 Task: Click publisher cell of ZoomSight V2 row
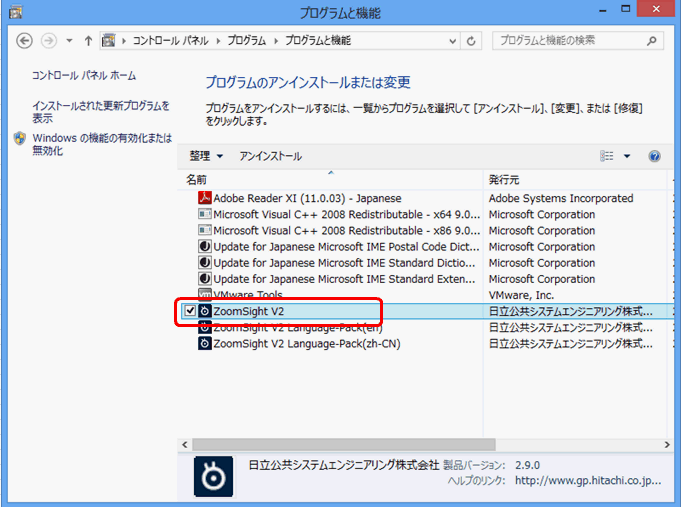[x=570, y=311]
